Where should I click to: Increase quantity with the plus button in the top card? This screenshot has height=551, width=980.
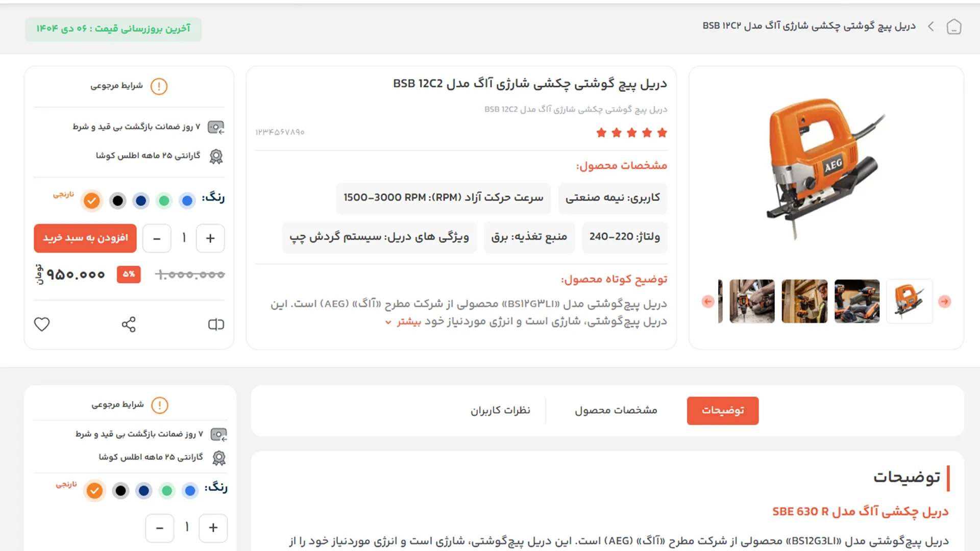tap(210, 238)
